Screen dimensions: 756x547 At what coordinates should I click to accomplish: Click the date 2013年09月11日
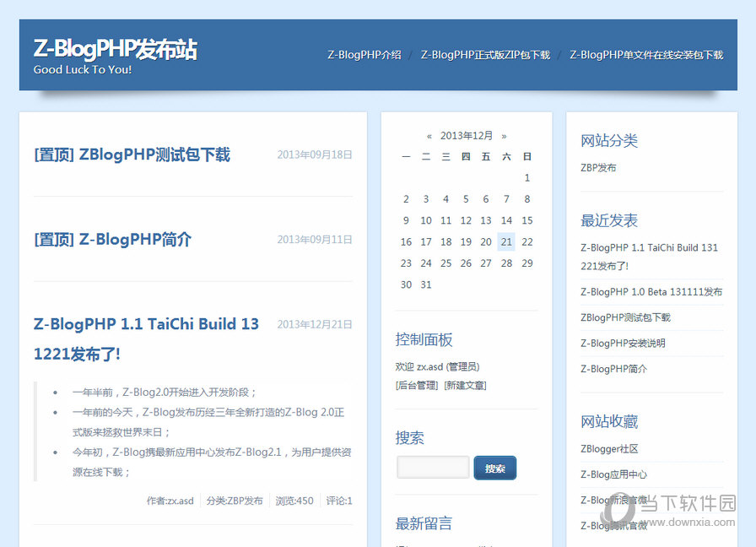click(315, 240)
